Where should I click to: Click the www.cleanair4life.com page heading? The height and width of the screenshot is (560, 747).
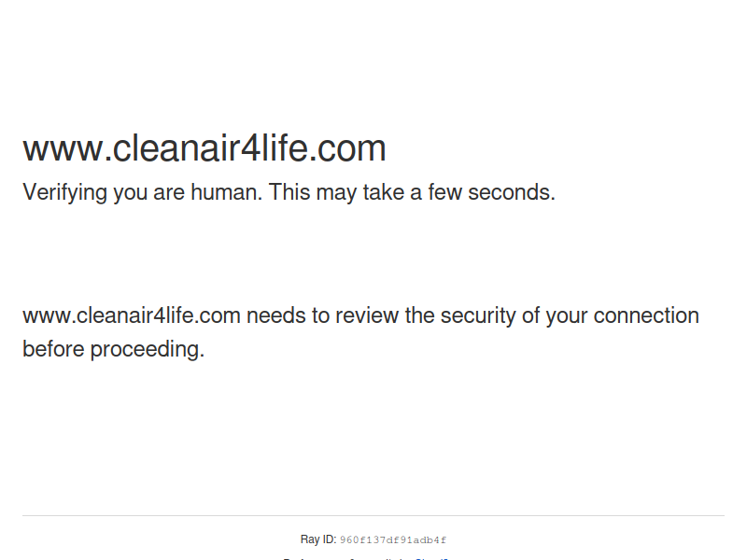click(204, 148)
